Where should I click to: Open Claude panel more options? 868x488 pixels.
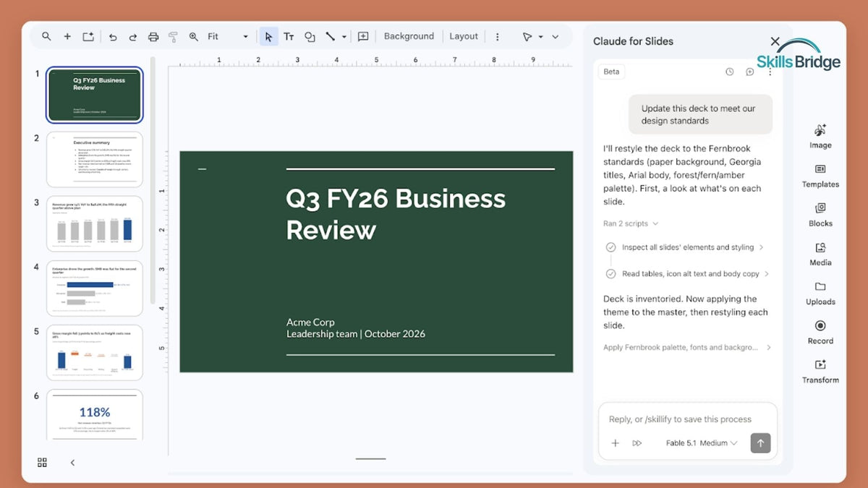tap(770, 72)
